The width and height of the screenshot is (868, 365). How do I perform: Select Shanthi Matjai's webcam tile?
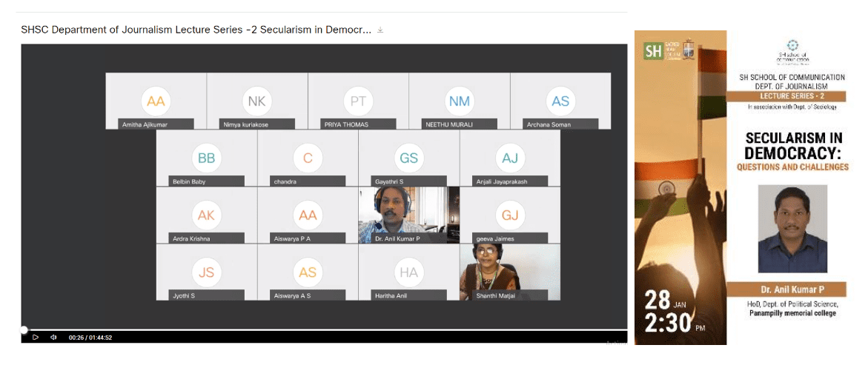click(x=509, y=272)
